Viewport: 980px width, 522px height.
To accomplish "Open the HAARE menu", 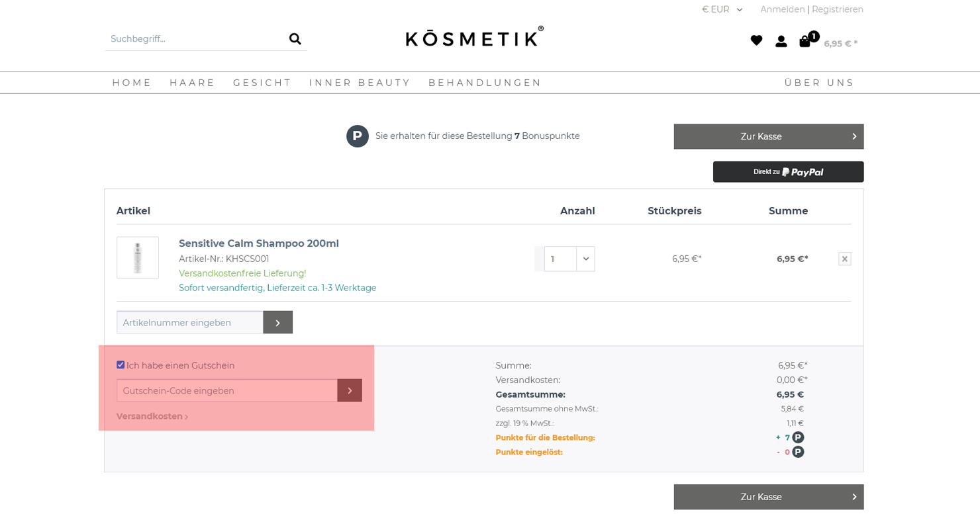I will (x=192, y=83).
